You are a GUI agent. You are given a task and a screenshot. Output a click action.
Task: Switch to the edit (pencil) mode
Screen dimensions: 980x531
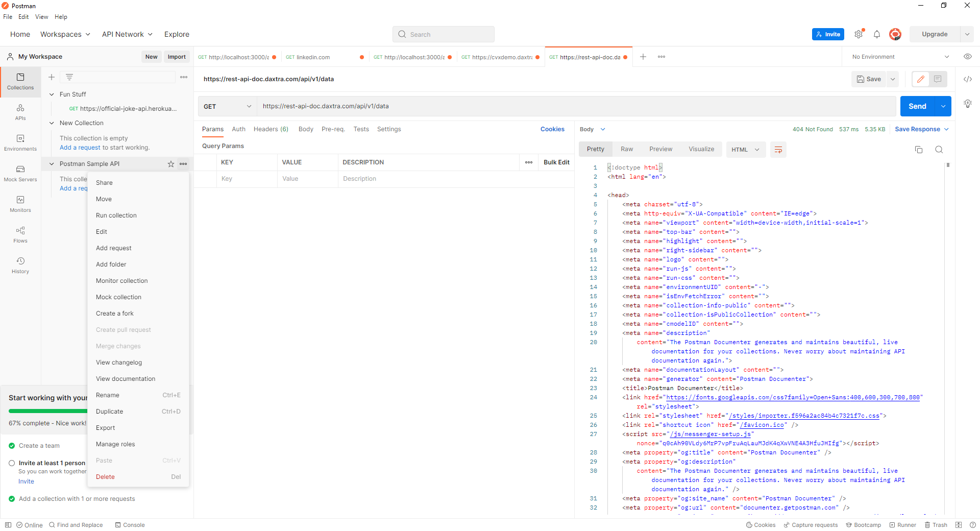[921, 79]
